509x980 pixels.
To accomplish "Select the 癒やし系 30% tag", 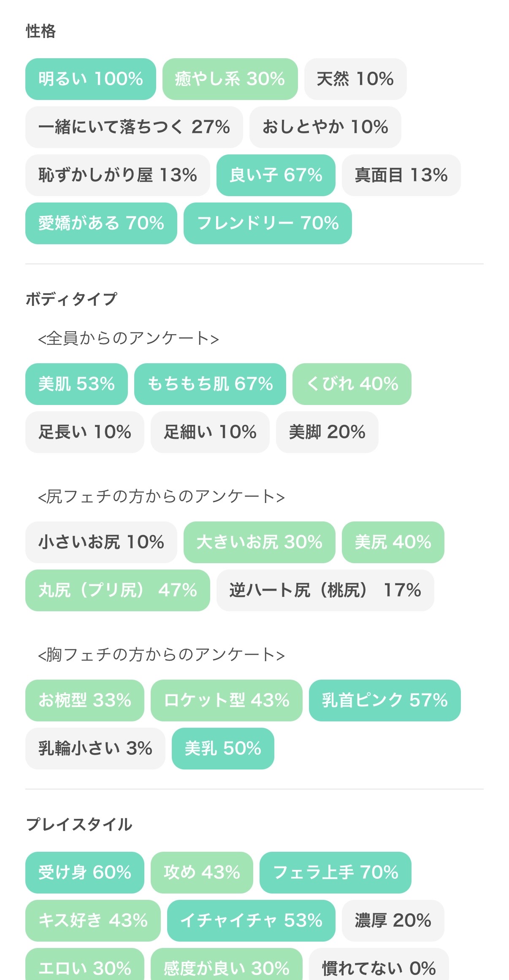I will [x=230, y=79].
